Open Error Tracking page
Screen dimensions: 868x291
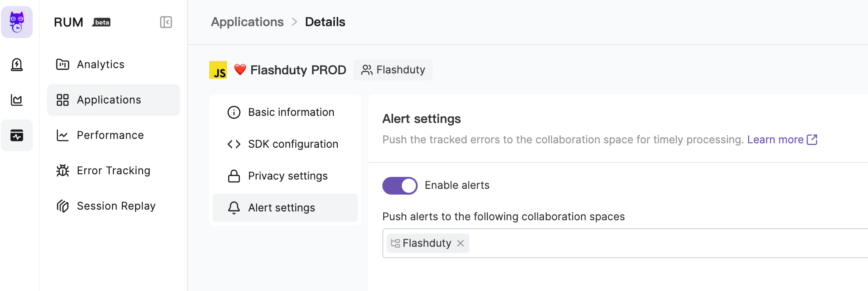pyautogui.click(x=113, y=171)
